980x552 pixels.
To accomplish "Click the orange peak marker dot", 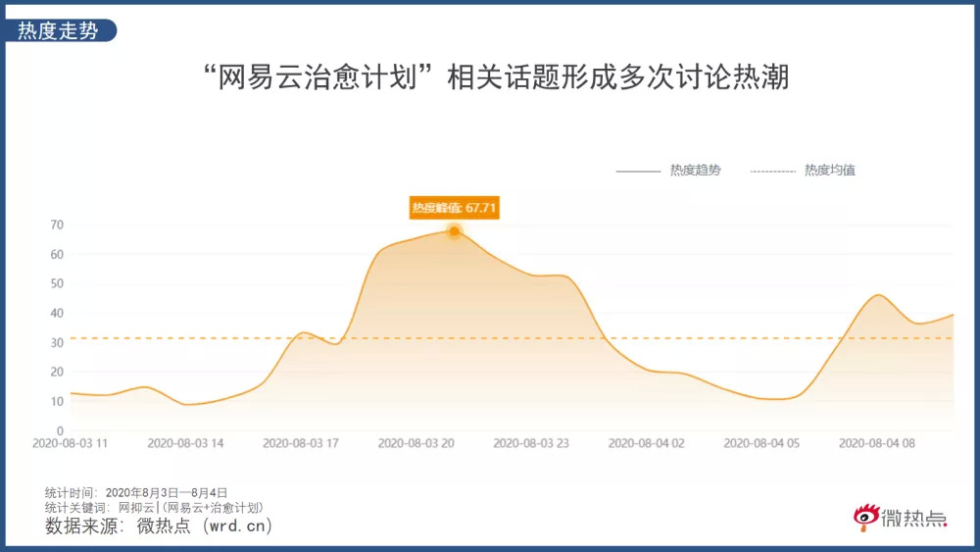I will tap(454, 231).
